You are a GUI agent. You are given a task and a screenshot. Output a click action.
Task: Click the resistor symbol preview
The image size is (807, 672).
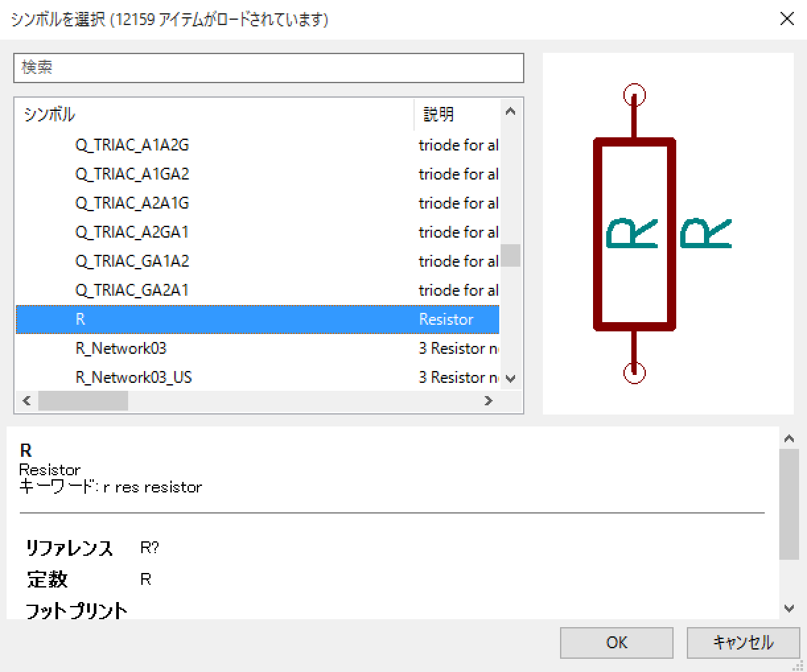pyautogui.click(x=668, y=234)
